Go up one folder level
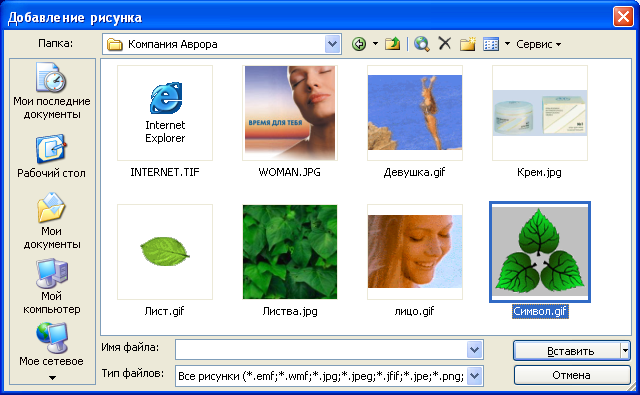Viewport: 640px width, 395px height. tap(392, 44)
